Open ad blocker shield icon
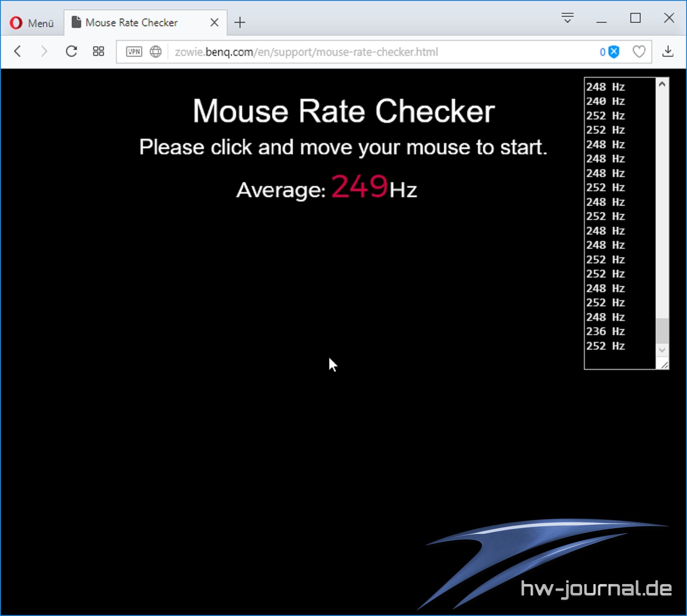The height and width of the screenshot is (616, 687). click(614, 52)
